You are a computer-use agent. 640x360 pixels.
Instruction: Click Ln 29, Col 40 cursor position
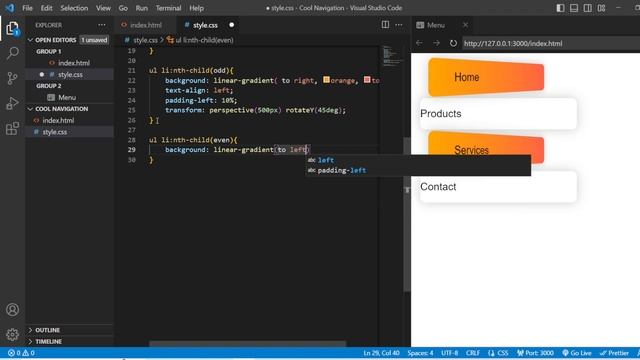[x=381, y=353]
